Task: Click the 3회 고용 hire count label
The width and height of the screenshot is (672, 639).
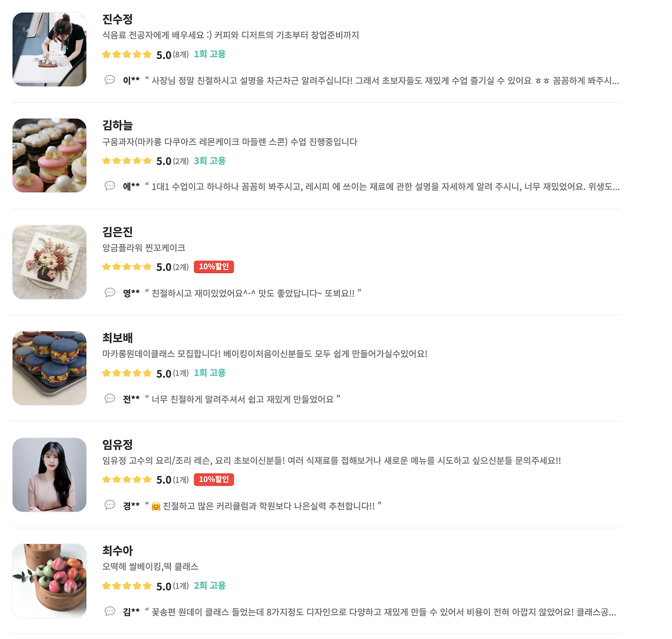Action: 209,161
